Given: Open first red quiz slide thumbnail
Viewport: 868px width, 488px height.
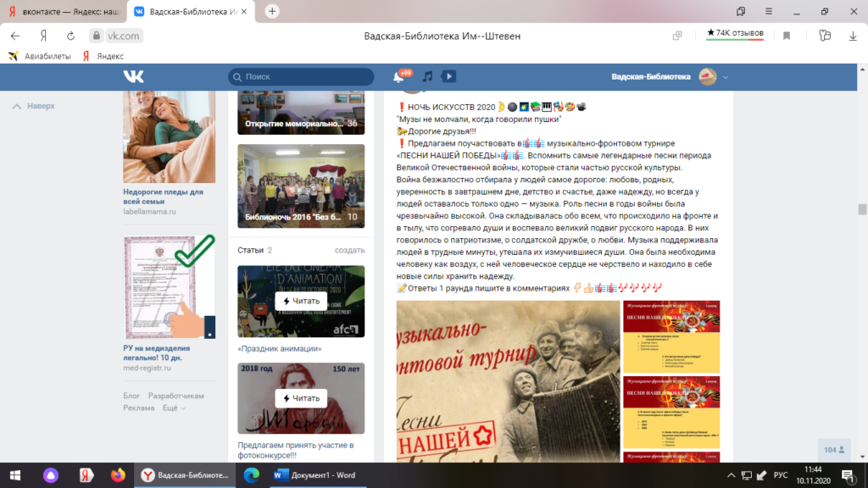Looking at the screenshot, I should (x=671, y=336).
